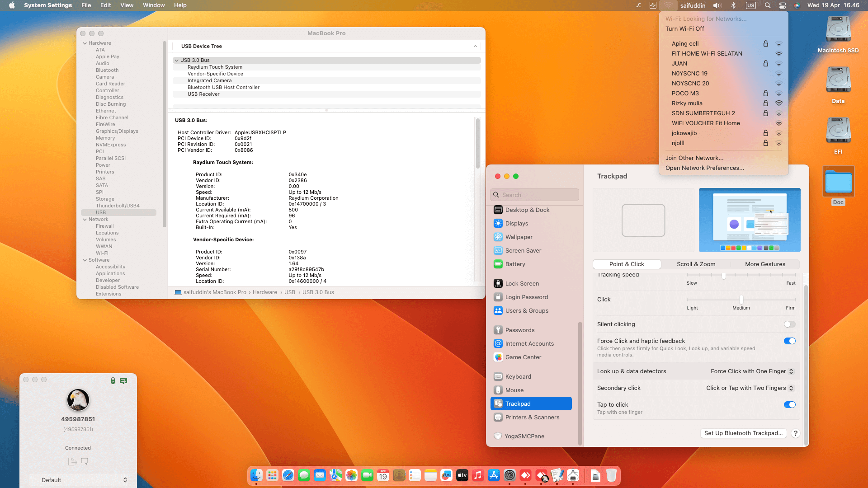Switch to the Scroll & Zoom tab

click(696, 264)
